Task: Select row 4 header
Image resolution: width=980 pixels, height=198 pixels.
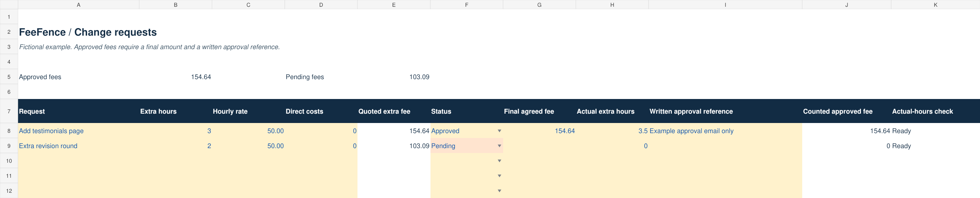Action: pyautogui.click(x=9, y=61)
